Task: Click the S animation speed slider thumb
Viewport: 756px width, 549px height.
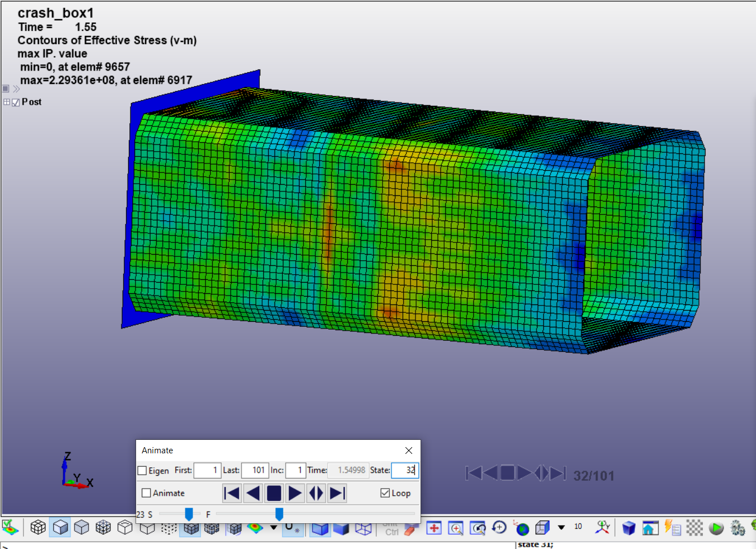Action: pos(189,514)
